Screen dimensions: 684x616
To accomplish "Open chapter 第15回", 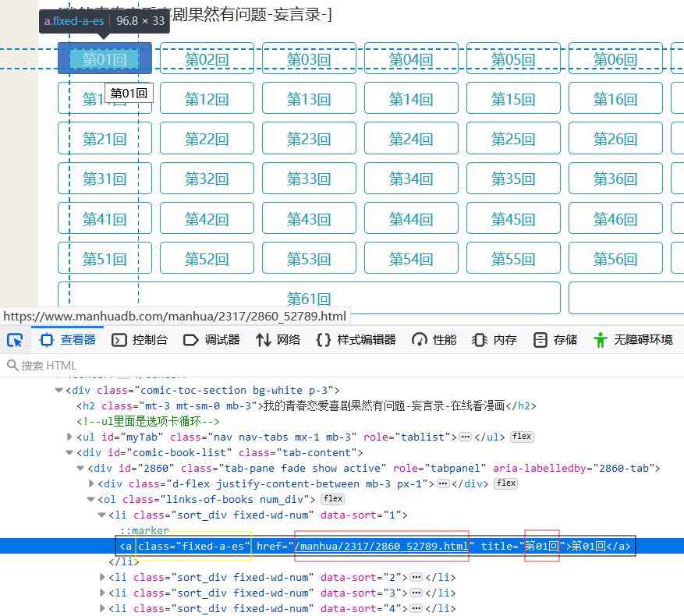I will tap(513, 98).
